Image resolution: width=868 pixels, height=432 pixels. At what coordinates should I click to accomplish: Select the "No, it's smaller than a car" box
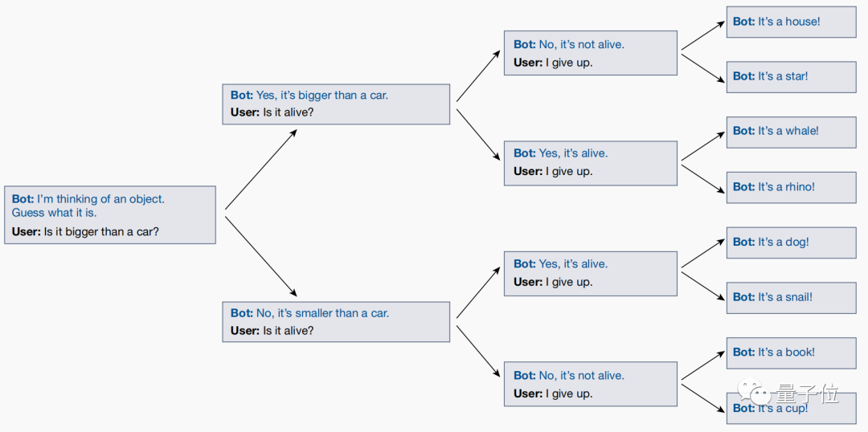[336, 321]
